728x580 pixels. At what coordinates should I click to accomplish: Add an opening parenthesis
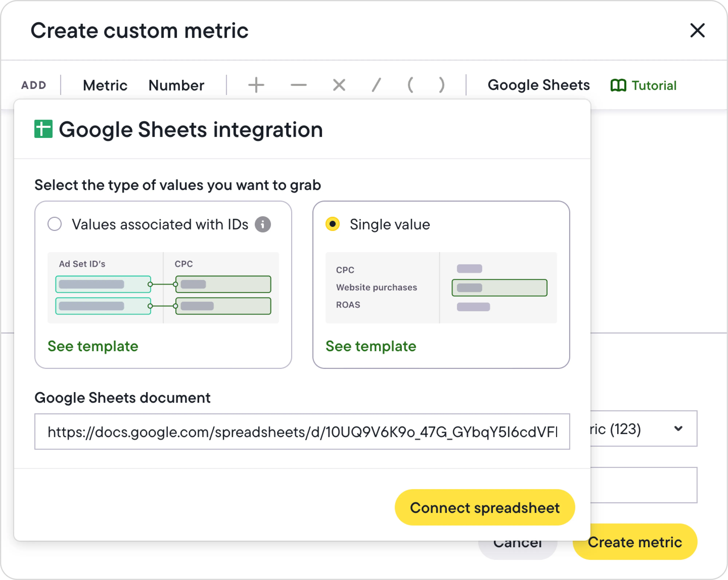(x=410, y=85)
